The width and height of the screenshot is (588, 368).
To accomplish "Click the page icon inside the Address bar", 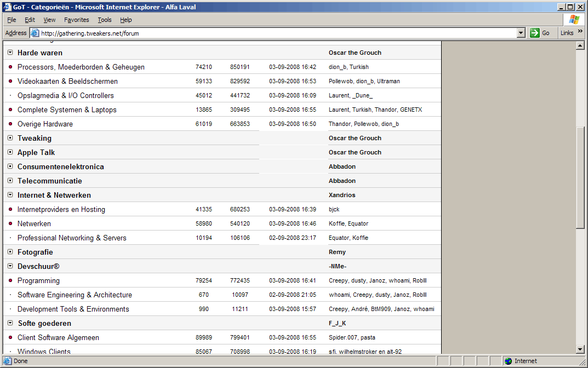I will point(34,33).
